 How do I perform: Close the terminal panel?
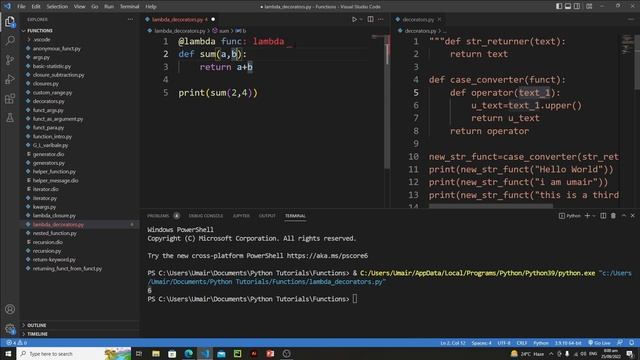point(633,216)
